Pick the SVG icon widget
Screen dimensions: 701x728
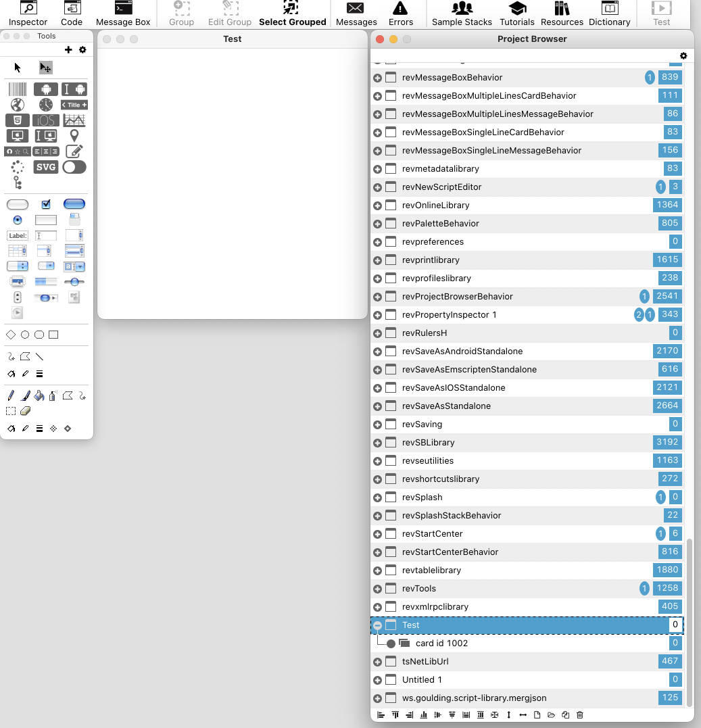click(x=45, y=167)
